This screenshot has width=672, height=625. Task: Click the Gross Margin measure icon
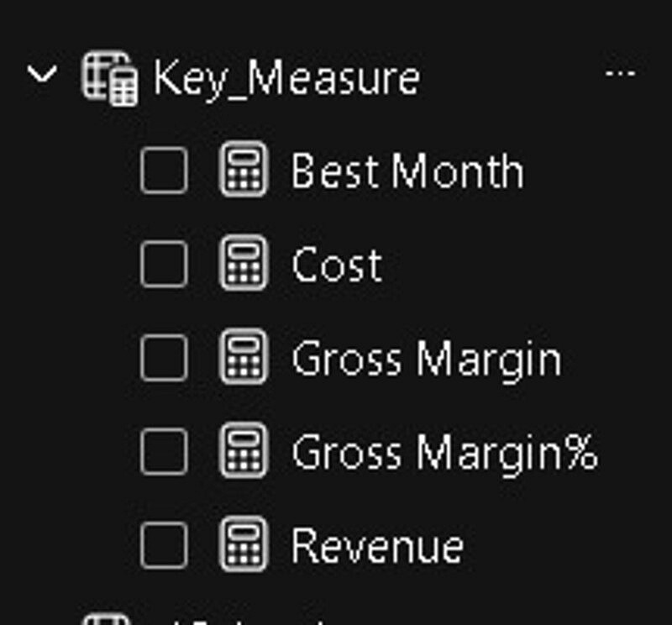click(244, 359)
